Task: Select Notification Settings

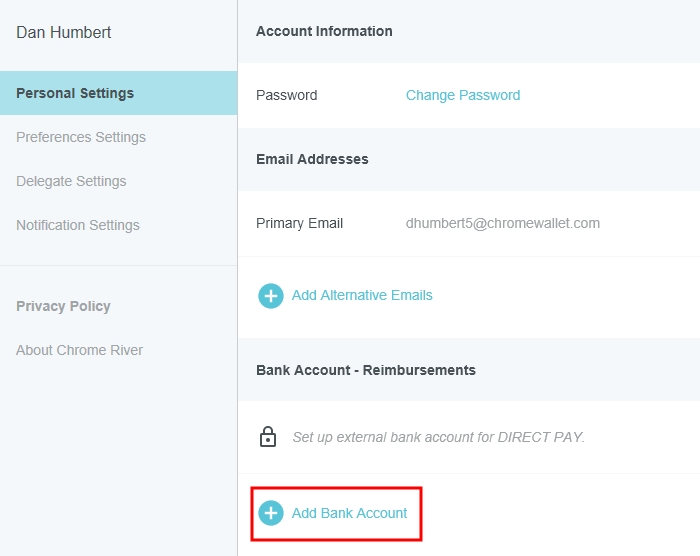Action: [x=78, y=225]
